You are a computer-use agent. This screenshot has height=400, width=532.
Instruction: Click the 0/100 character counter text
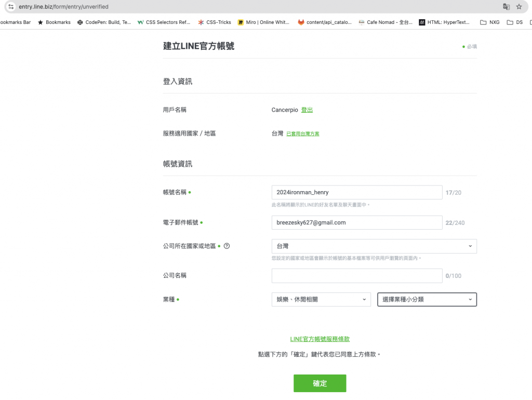click(453, 276)
